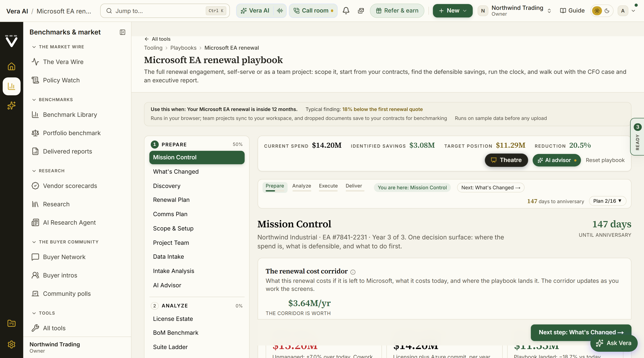This screenshot has width=644, height=358.
Task: Open Policy Watch
Action: point(77,80)
